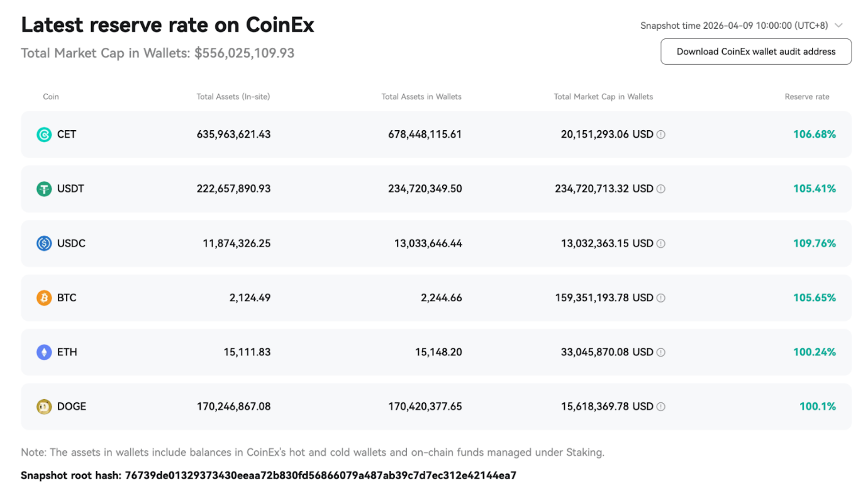Screen dimensions: 868x498
Task: Click the CET reserve rate 106.68%
Action: (x=814, y=134)
